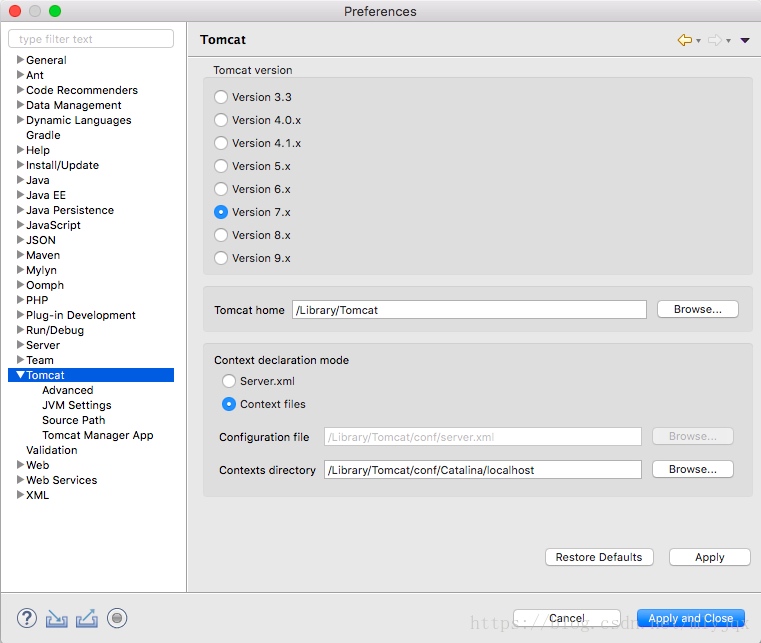Select Tomcat Version 5.x
Image resolution: width=761 pixels, height=643 pixels.
(x=221, y=166)
